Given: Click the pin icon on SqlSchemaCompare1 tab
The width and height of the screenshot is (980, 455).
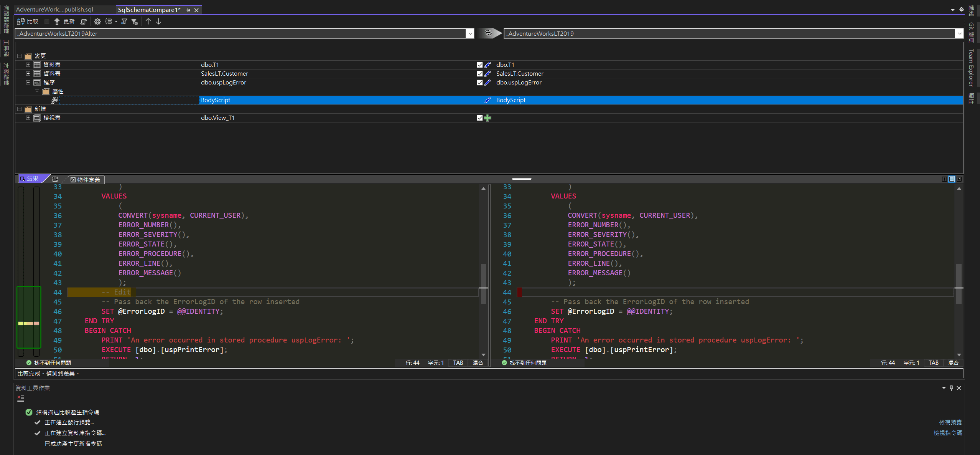Looking at the screenshot, I should click(188, 10).
